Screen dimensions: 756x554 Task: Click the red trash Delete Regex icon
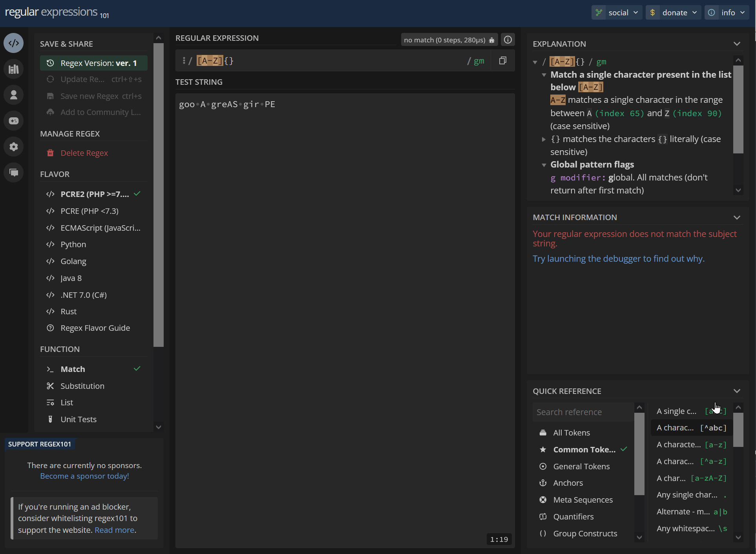click(x=50, y=153)
